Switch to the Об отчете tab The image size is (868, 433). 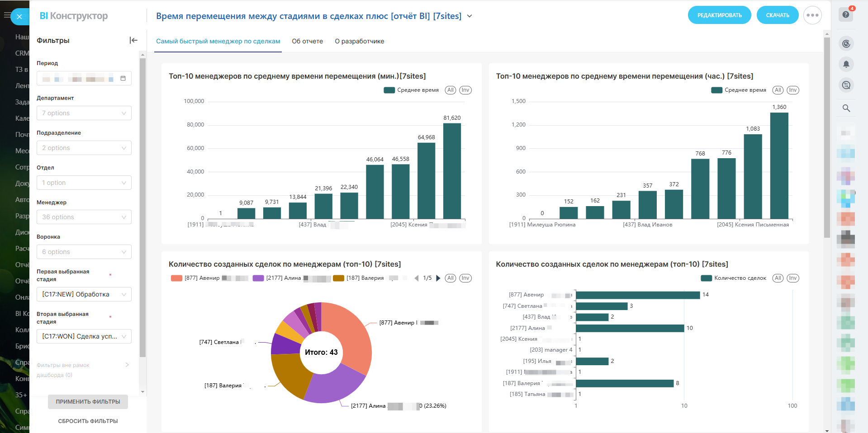point(307,41)
